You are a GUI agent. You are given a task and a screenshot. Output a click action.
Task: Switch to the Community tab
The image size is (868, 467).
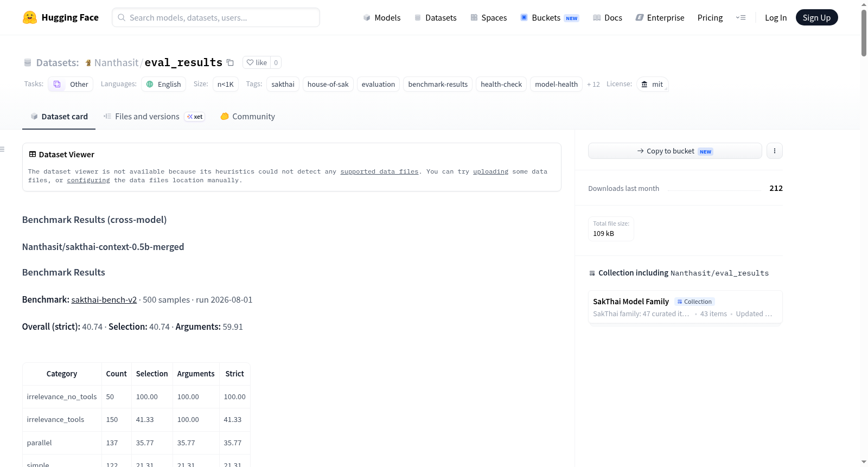coord(247,117)
